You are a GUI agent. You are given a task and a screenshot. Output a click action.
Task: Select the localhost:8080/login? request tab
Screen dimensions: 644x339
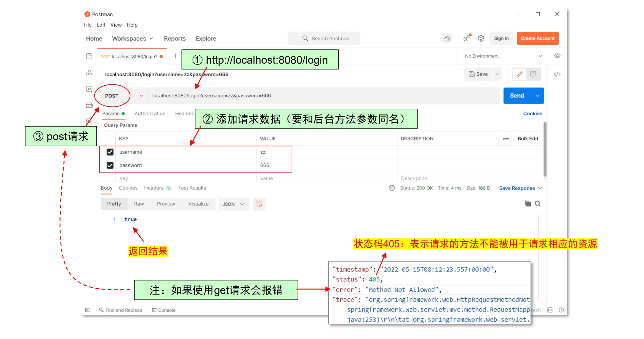point(132,56)
